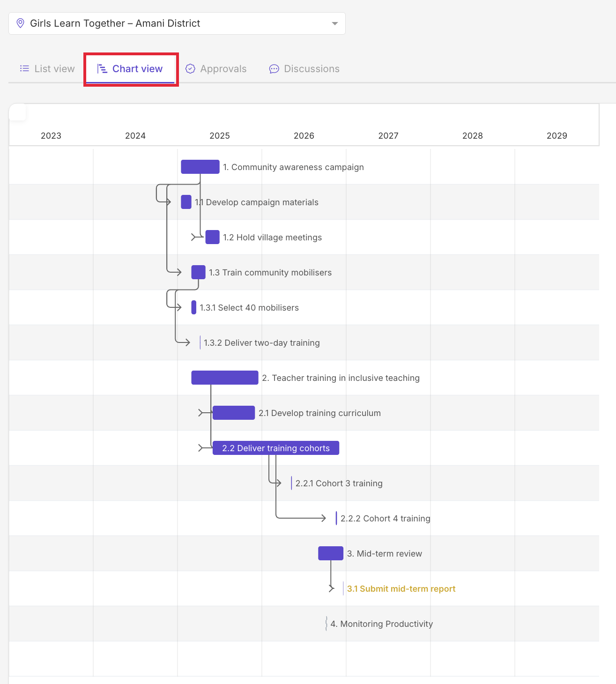Image resolution: width=616 pixels, height=684 pixels.
Task: Select the Hold village meetings bar
Action: pyautogui.click(x=213, y=237)
